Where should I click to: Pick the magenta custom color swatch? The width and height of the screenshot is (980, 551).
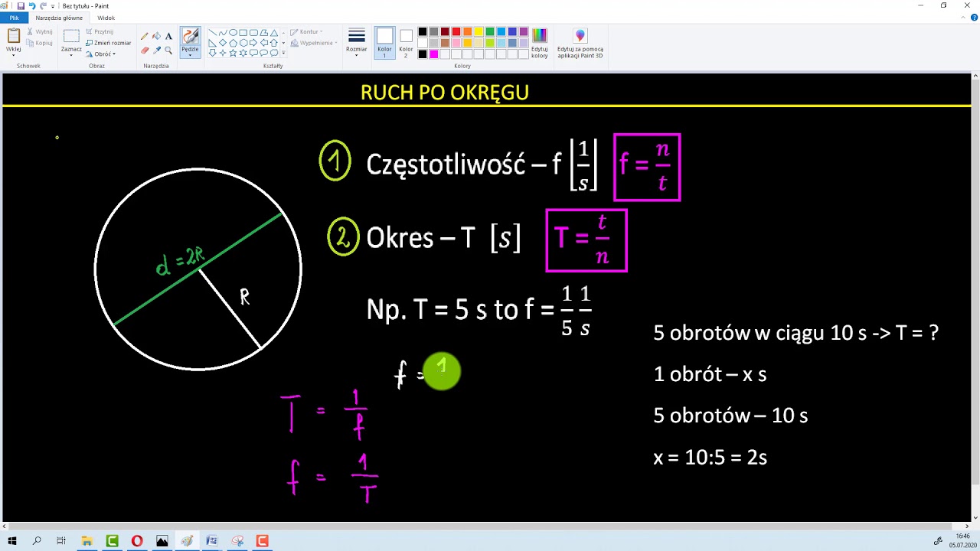(434, 54)
